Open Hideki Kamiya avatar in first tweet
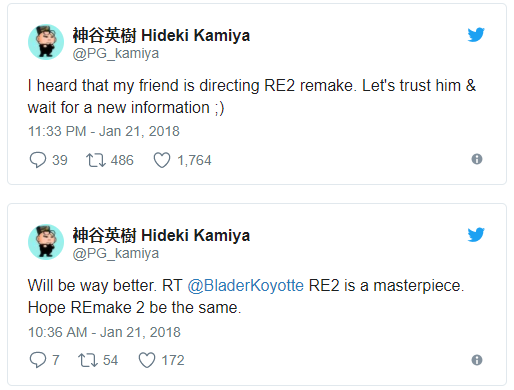Image resolution: width=514 pixels, height=390 pixels. [46, 42]
